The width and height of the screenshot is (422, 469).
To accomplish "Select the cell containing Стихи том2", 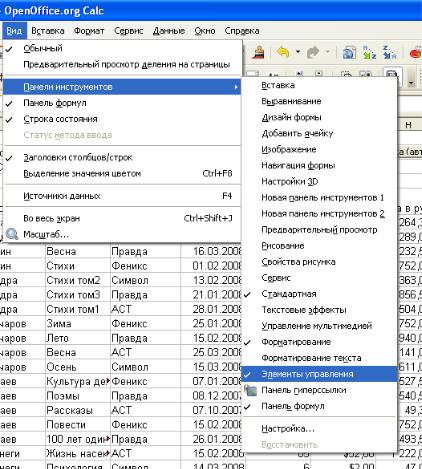I will pos(78,280).
